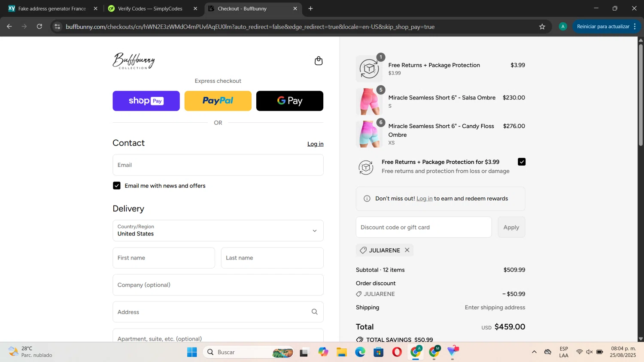The height and width of the screenshot is (362, 644).
Task: Bookmark this page with the star icon
Action: 542,27
